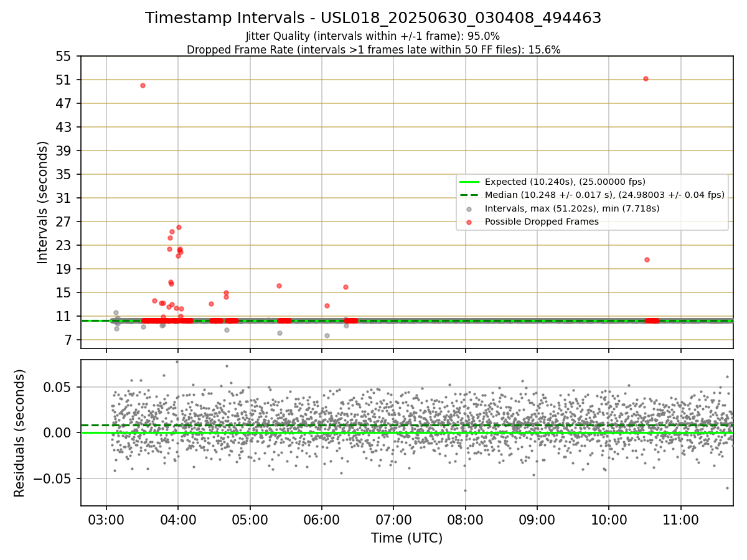Click the red dropped-frame point near 51 s at 10:30

click(646, 78)
